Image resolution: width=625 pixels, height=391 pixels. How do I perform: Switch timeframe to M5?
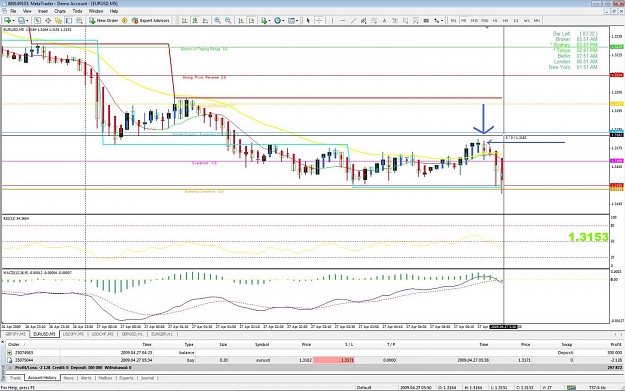[x=464, y=20]
